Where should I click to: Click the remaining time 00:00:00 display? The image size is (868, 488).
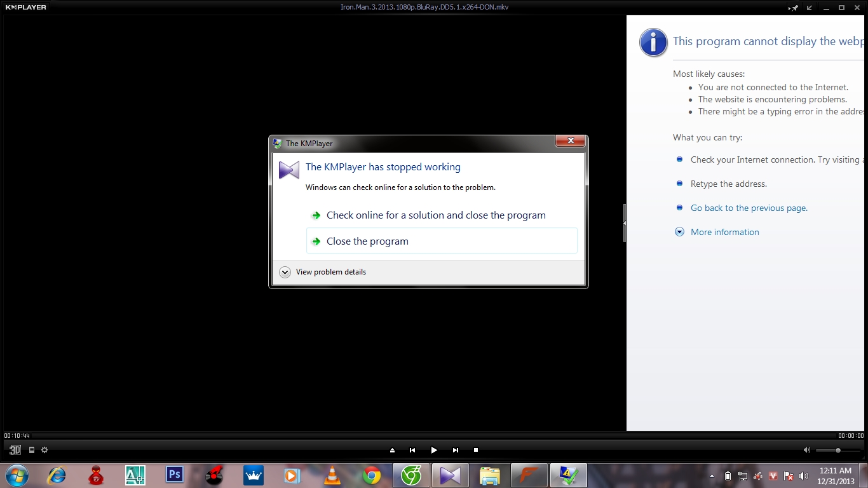851,435
